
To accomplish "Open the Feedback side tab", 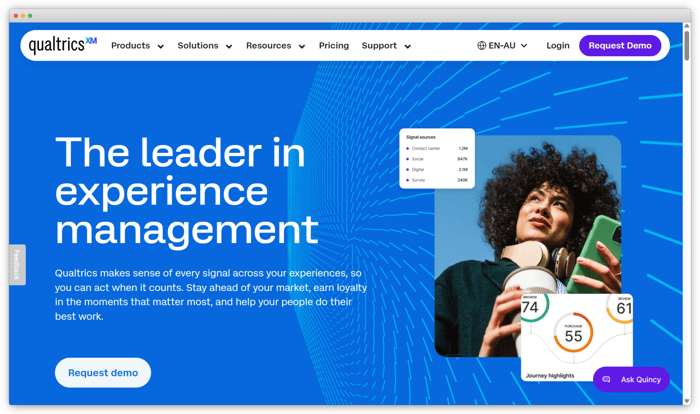I will [x=17, y=264].
